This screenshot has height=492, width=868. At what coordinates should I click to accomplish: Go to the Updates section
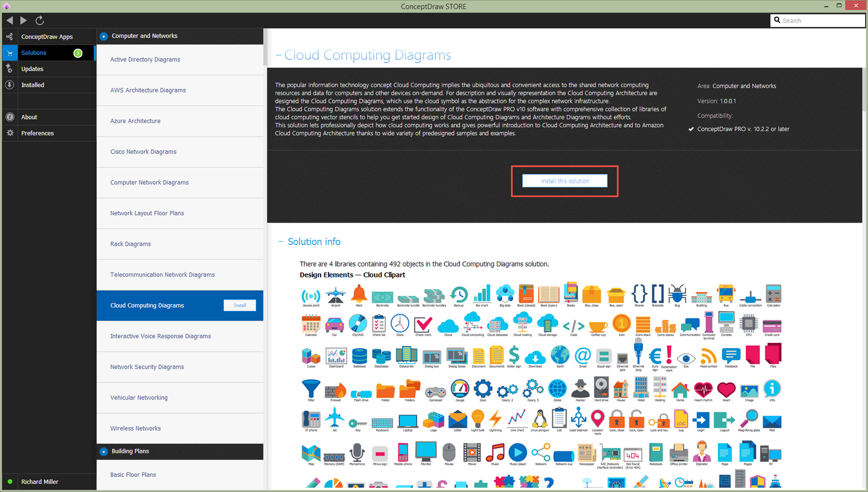pyautogui.click(x=49, y=69)
